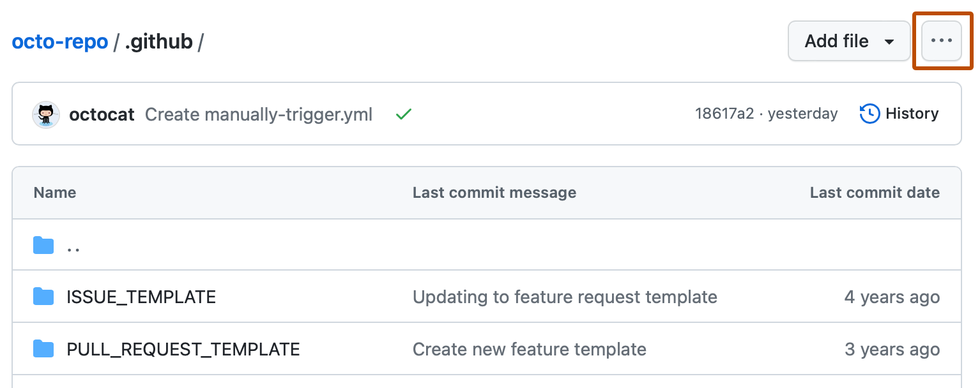
Task: Navigate to the octo-repo repository root
Action: tap(59, 41)
